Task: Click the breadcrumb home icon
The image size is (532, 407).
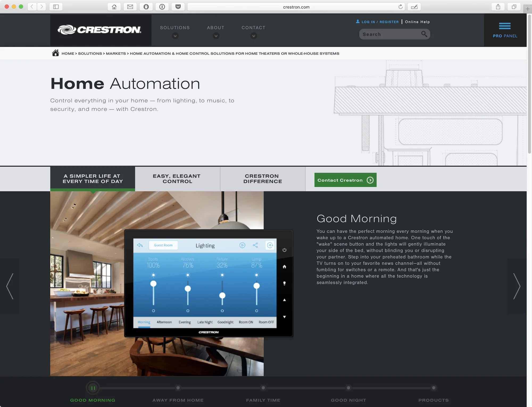Action: coord(55,53)
